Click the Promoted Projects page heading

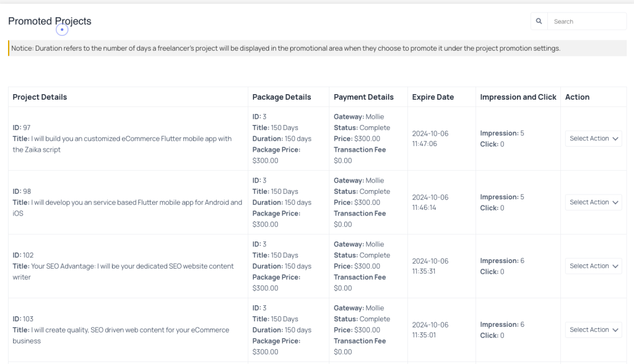click(50, 21)
